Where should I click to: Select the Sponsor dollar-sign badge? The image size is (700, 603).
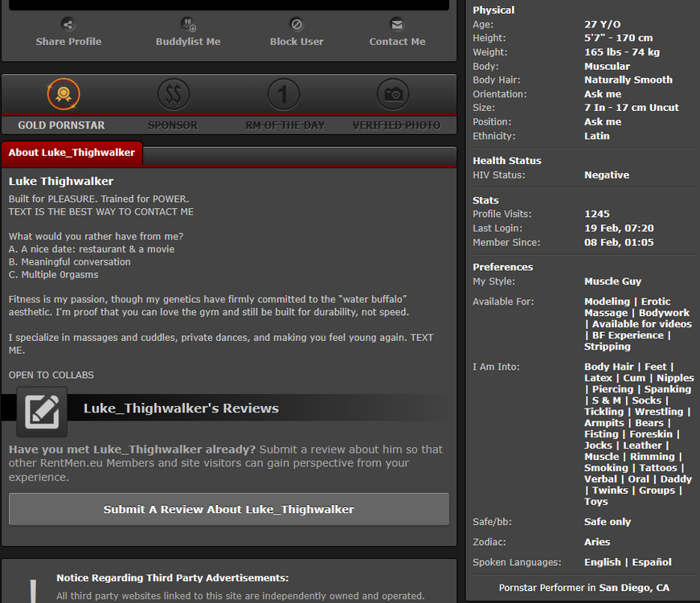[173, 95]
